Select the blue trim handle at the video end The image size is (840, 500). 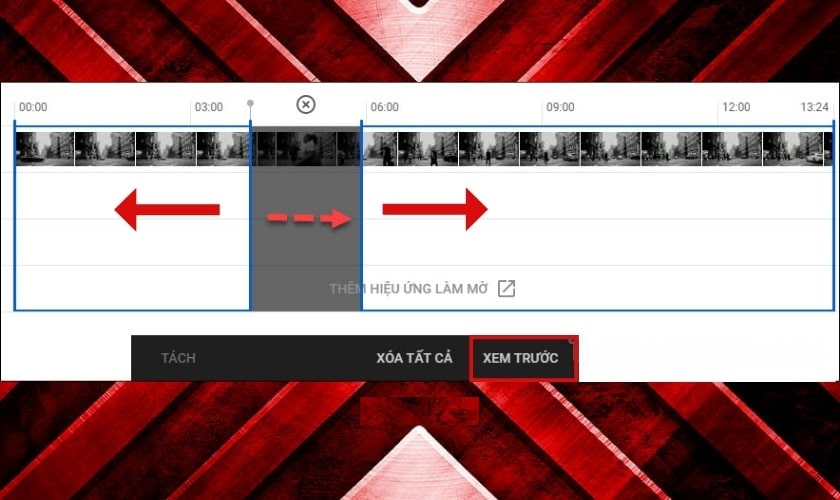coord(834,215)
